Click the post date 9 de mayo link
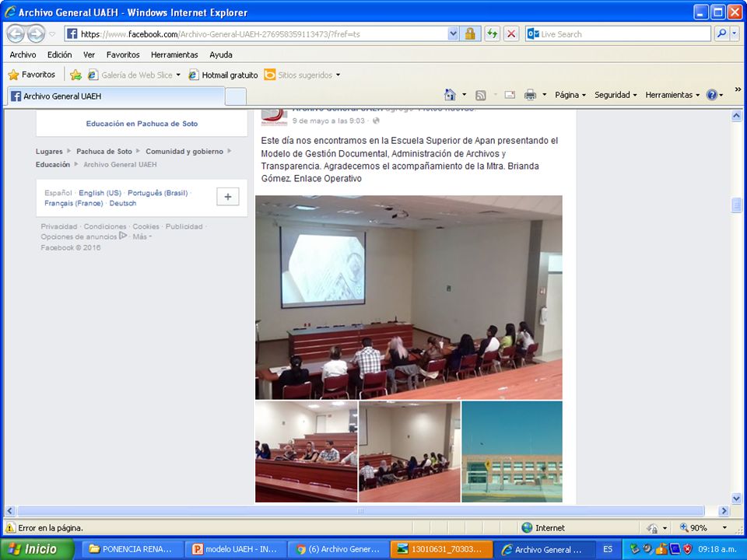This screenshot has height=560, width=747. [328, 121]
